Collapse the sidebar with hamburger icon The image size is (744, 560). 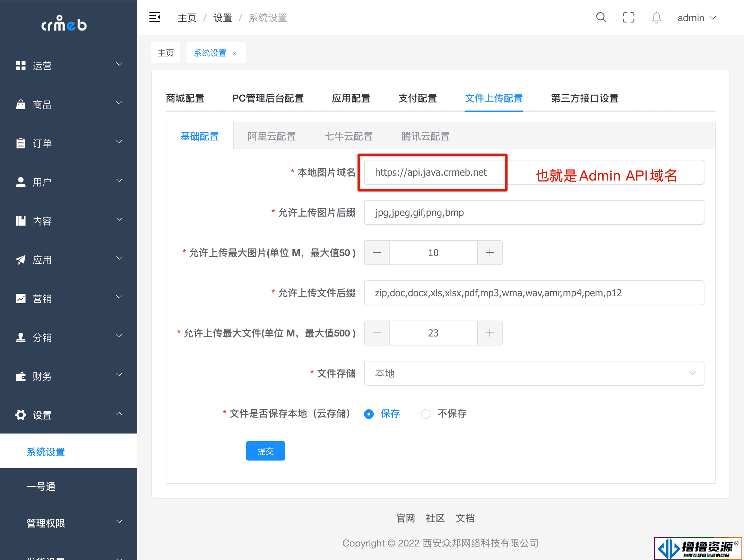coord(155,17)
